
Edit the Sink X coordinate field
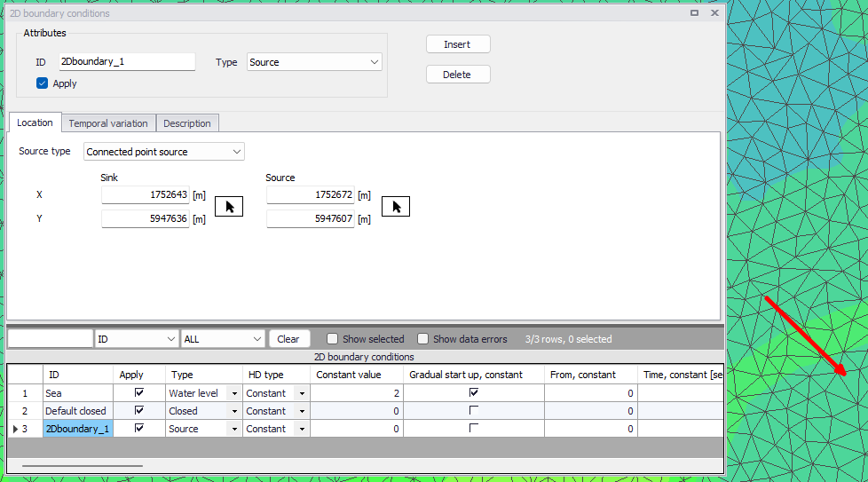coord(145,194)
